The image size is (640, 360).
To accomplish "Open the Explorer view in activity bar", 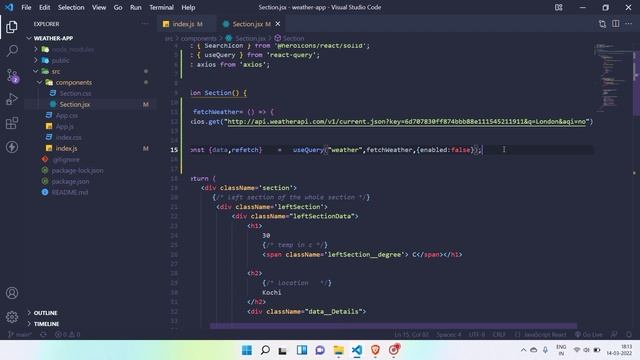I will [12, 27].
